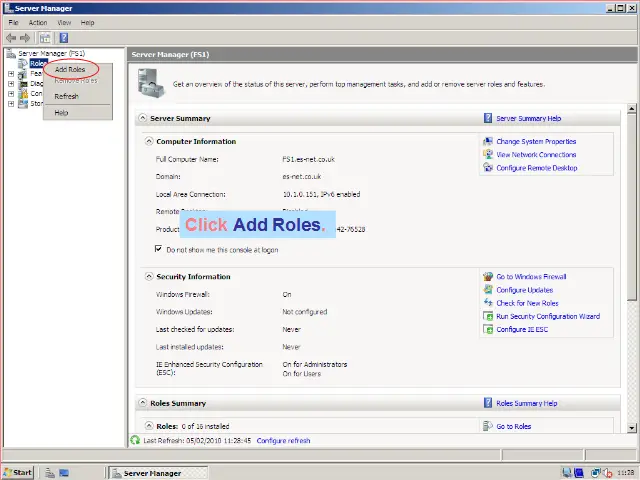This screenshot has width=640, height=480.
Task: Open the Go to Roles link
Action: click(x=513, y=426)
